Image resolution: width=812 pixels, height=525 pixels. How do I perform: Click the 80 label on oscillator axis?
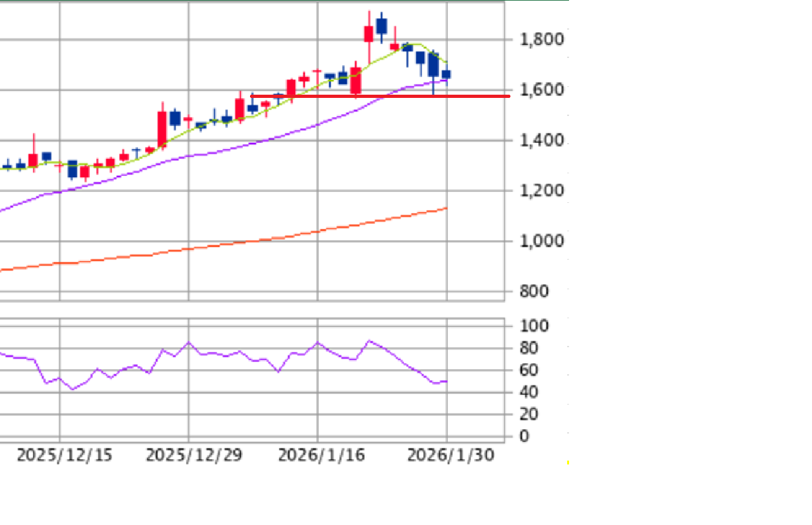[x=530, y=348]
